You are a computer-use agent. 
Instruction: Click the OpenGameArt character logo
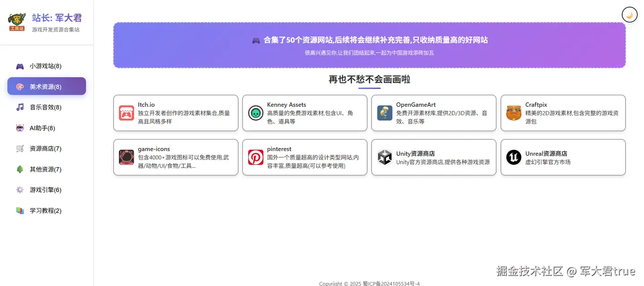[x=385, y=113]
